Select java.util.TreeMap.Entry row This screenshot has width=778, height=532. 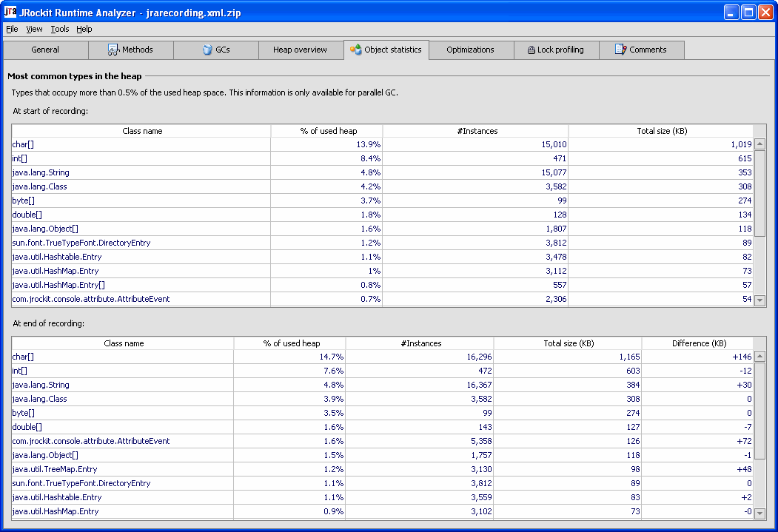[x=383, y=469]
